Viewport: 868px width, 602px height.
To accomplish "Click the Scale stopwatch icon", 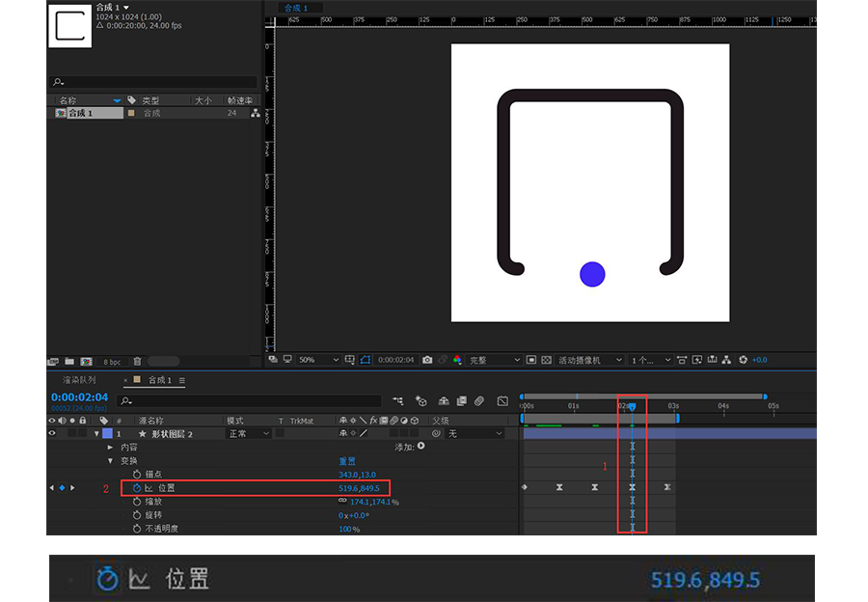I will [x=137, y=502].
